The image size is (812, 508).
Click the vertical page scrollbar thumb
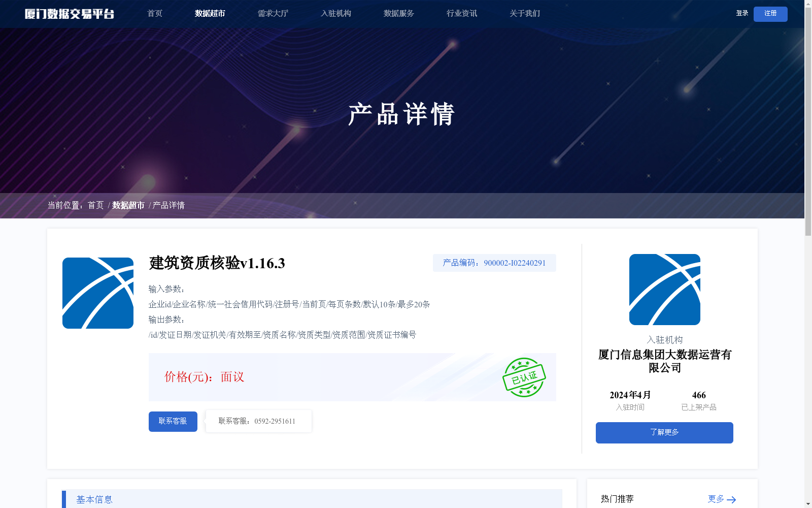coord(808,122)
